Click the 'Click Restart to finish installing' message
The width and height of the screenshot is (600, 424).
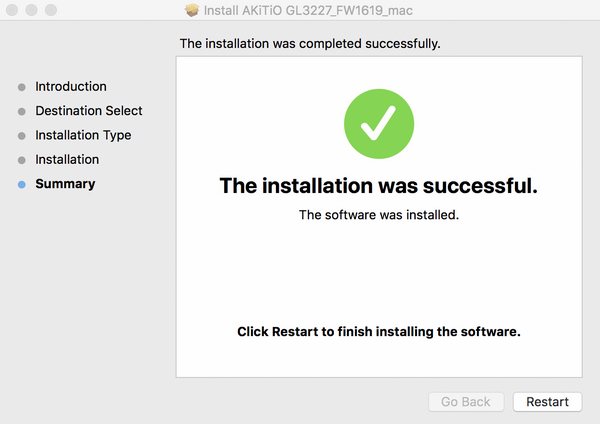point(378,331)
